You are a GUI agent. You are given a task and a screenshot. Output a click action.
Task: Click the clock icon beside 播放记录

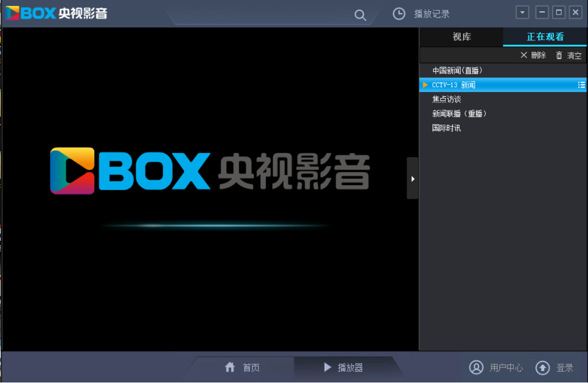click(x=399, y=14)
